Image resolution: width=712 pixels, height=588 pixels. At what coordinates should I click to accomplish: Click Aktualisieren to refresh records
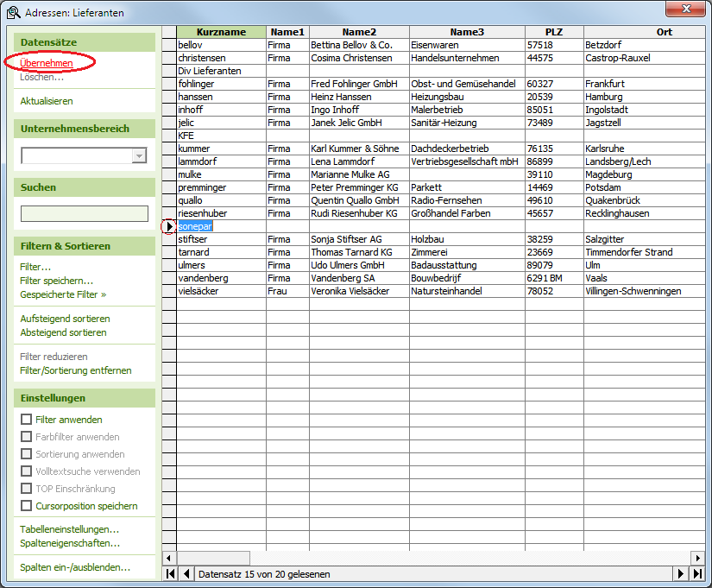pos(47,101)
